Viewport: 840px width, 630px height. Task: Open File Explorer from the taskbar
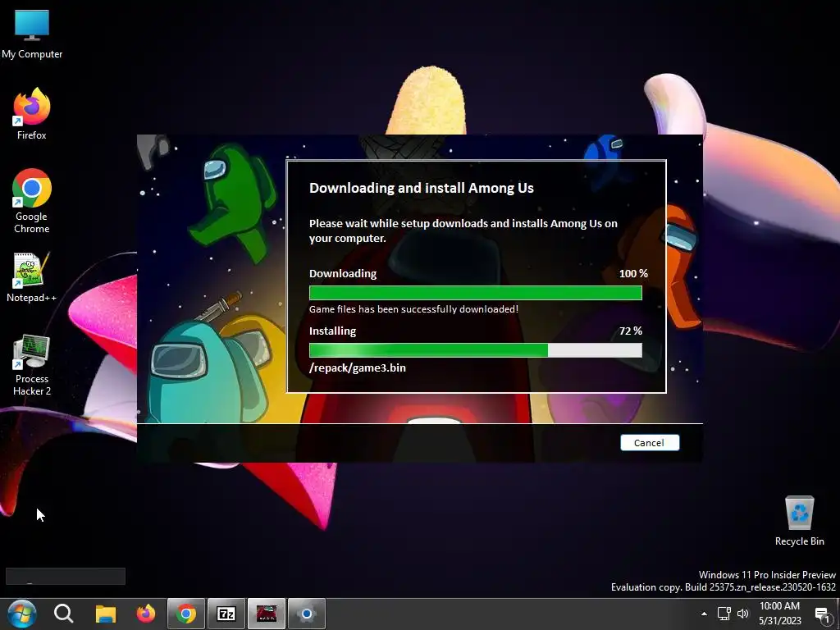click(x=106, y=614)
